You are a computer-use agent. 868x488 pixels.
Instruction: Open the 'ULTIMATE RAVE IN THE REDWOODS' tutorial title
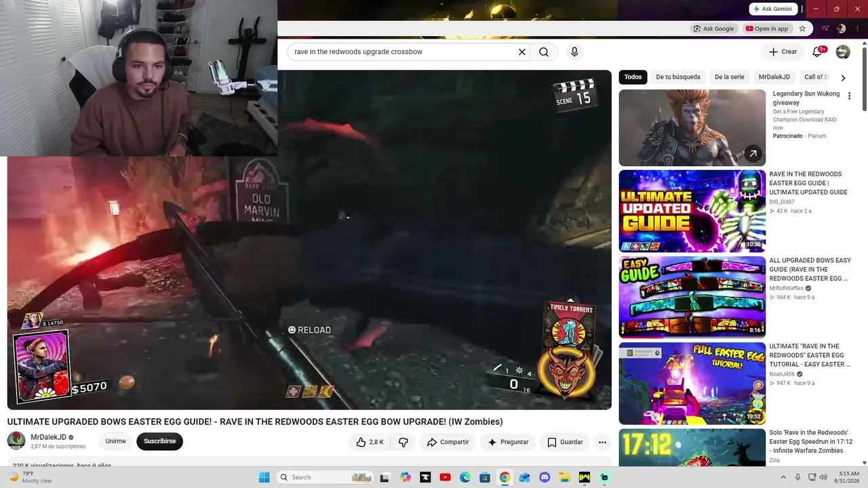tap(810, 355)
